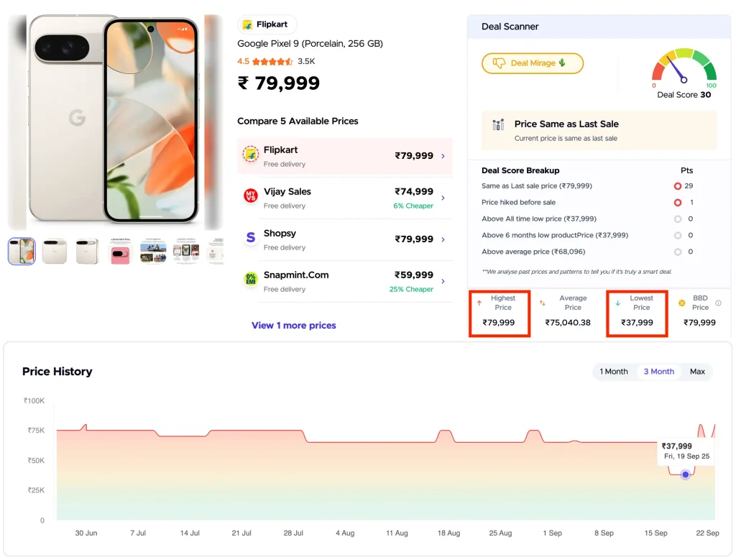Select the first product image thumbnail
Viewport: 736px width, 560px height.
[22, 251]
